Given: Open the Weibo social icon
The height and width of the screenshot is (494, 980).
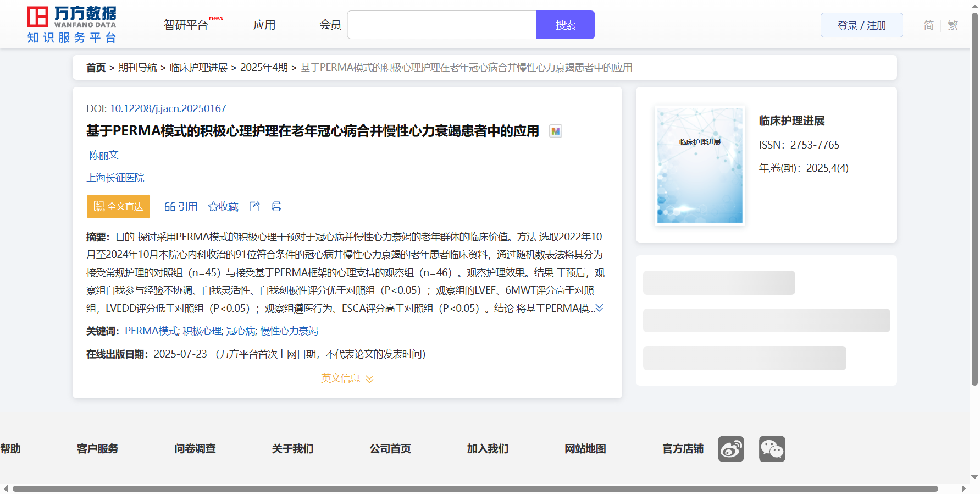Looking at the screenshot, I should [731, 449].
